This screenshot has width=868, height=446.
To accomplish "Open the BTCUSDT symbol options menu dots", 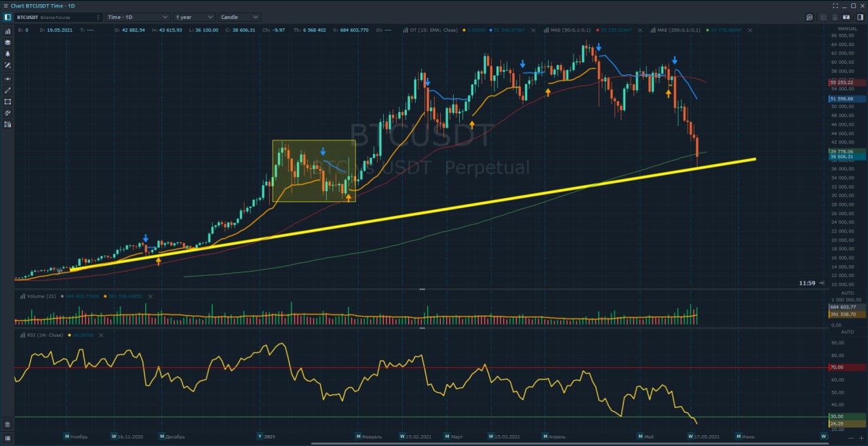I will pyautogui.click(x=98, y=17).
